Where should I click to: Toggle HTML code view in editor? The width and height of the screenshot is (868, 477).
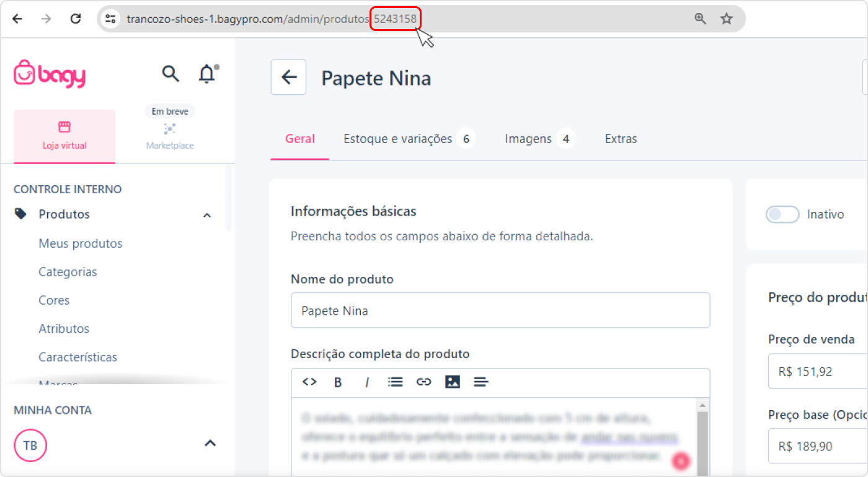(309, 382)
